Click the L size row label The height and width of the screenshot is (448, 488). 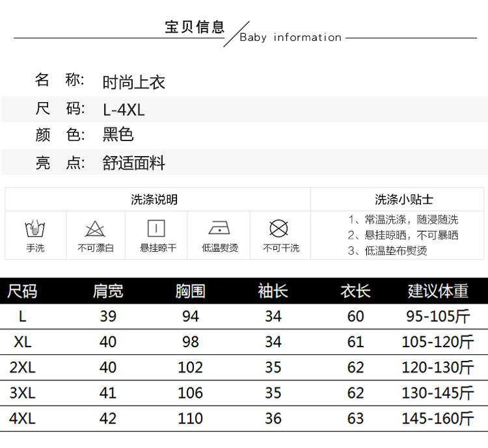[x=22, y=317]
